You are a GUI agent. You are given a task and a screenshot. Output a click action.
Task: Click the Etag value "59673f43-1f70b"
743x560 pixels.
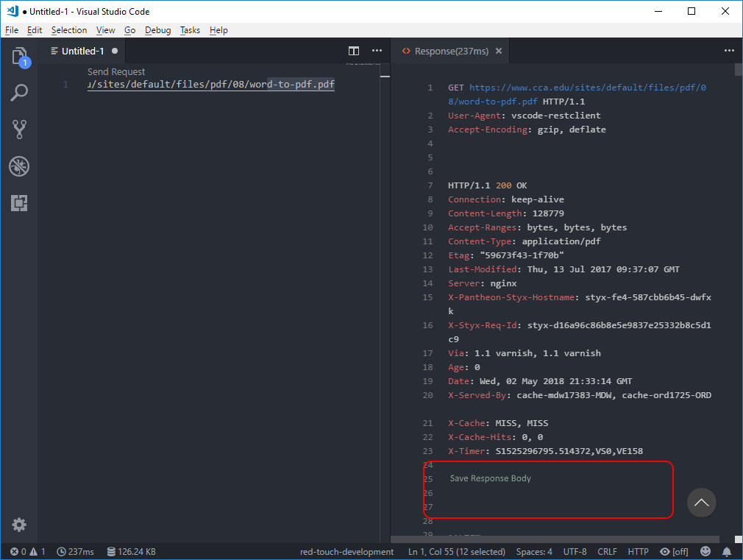(x=522, y=255)
